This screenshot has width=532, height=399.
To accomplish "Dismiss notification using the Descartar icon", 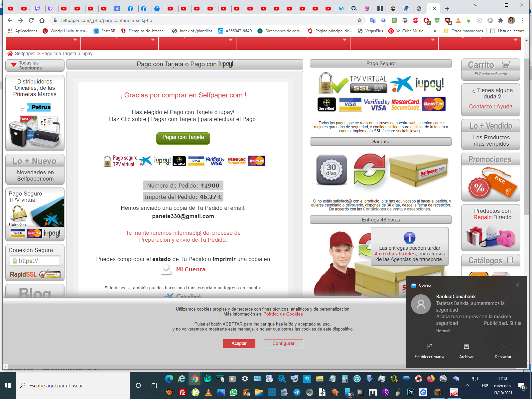I will tap(503, 350).
